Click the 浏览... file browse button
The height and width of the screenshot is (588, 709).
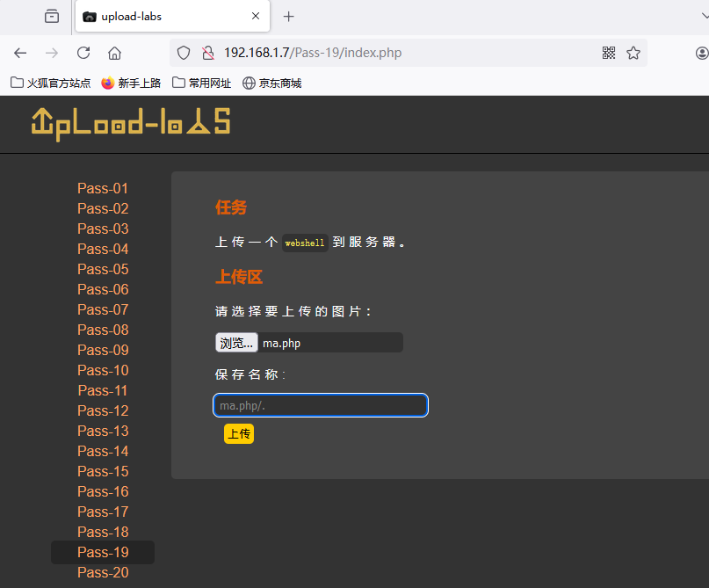(236, 343)
